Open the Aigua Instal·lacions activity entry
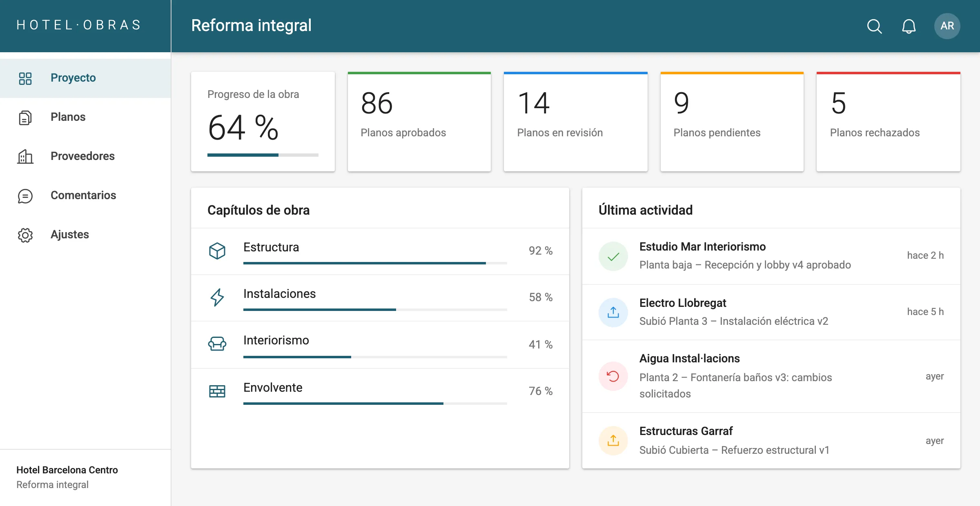The height and width of the screenshot is (506, 980). tap(771, 376)
